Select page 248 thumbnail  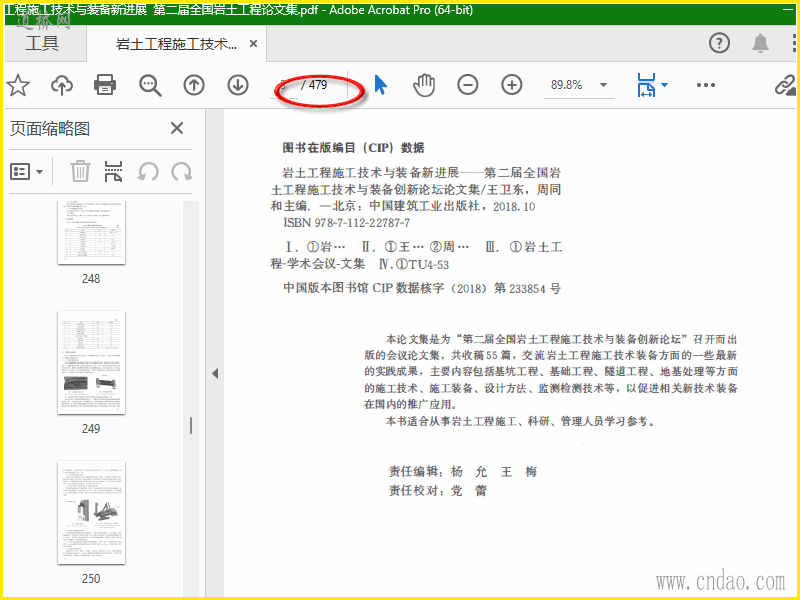pyautogui.click(x=91, y=233)
